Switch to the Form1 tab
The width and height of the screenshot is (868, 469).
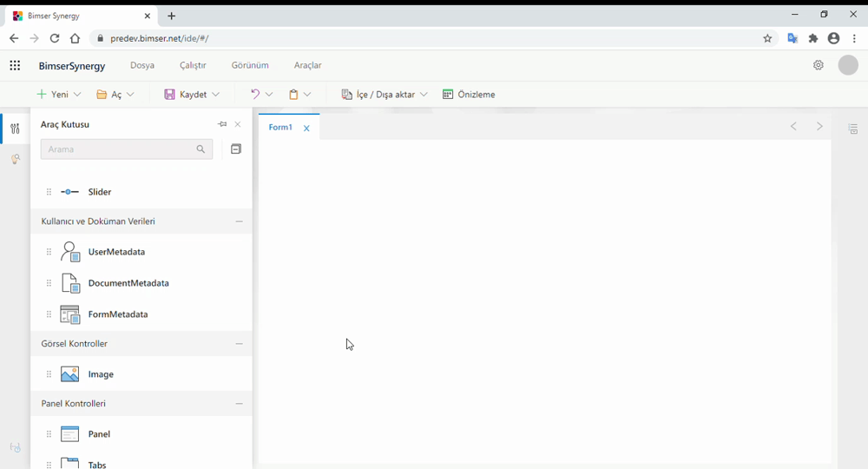pos(280,128)
